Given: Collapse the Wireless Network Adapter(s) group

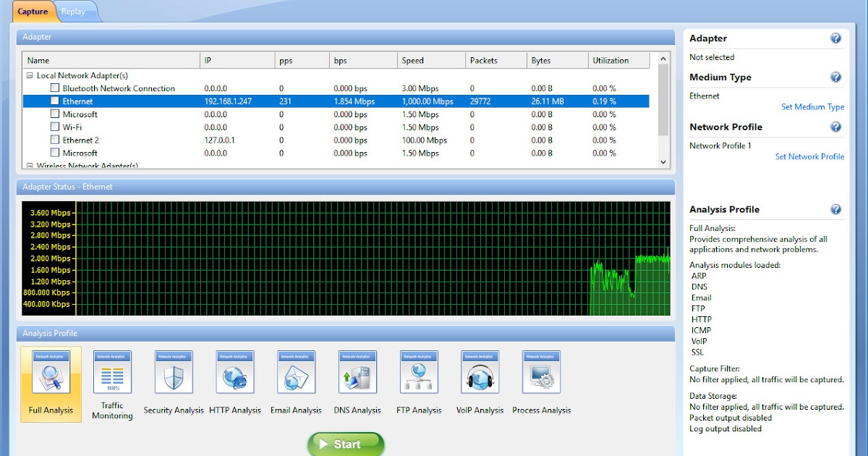Looking at the screenshot, I should [x=30, y=166].
